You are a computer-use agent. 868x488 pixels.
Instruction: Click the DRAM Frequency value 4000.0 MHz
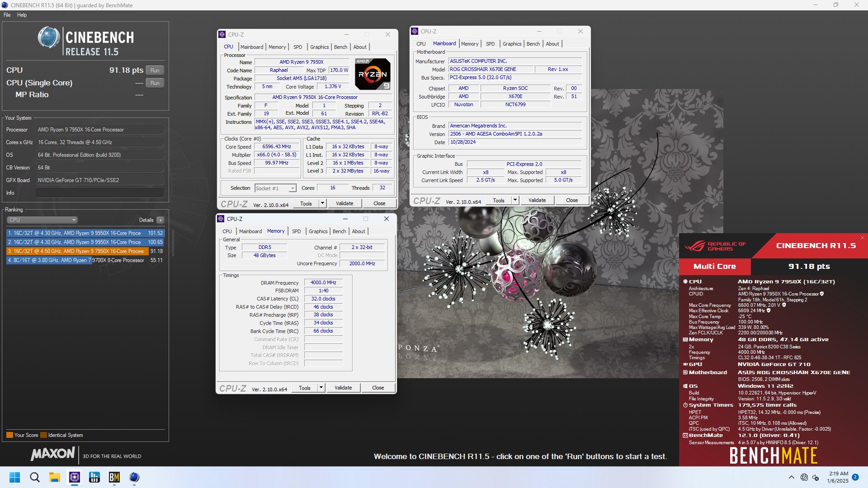tap(323, 282)
